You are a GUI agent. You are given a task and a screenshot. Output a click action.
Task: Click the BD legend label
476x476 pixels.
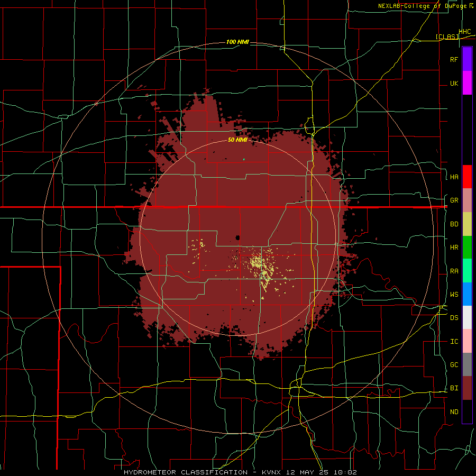[454, 224]
